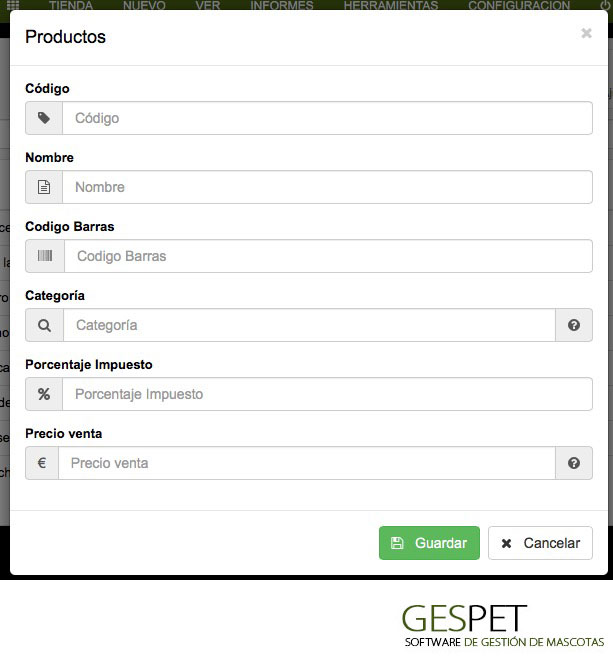Click into the Codigo Barras field

[328, 256]
